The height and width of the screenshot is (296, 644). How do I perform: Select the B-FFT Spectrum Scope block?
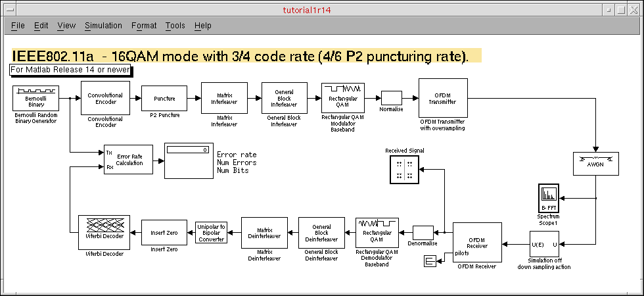pos(548,198)
